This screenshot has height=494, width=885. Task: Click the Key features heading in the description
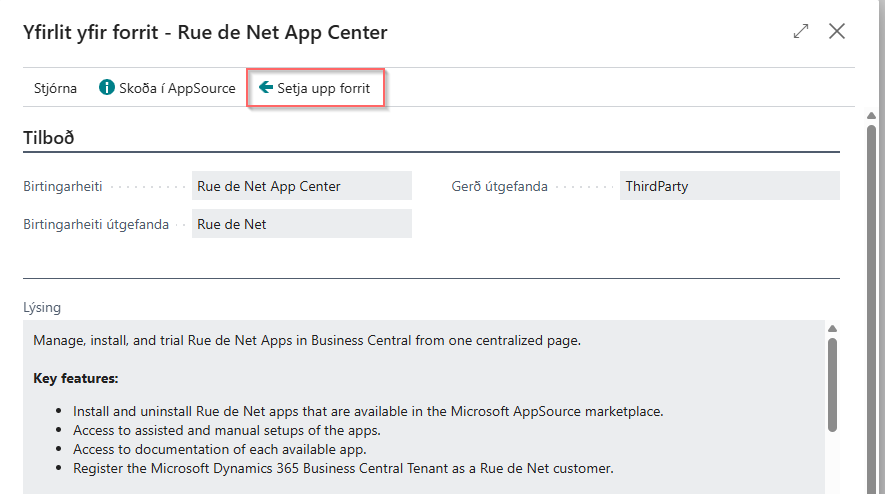[76, 379]
